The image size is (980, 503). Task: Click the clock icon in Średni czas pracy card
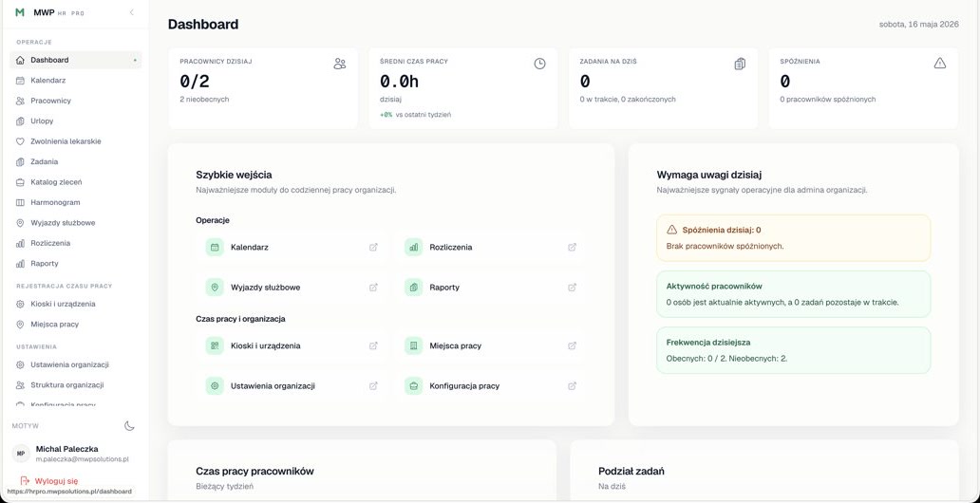540,64
